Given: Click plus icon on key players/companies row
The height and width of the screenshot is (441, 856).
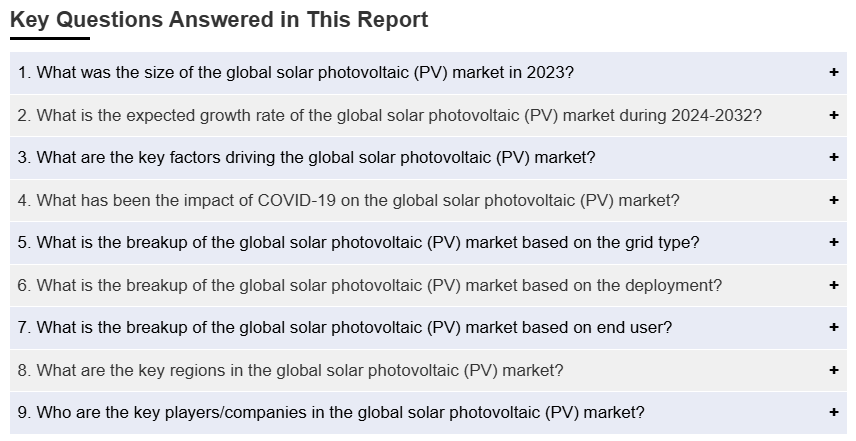Looking at the screenshot, I should [x=833, y=413].
